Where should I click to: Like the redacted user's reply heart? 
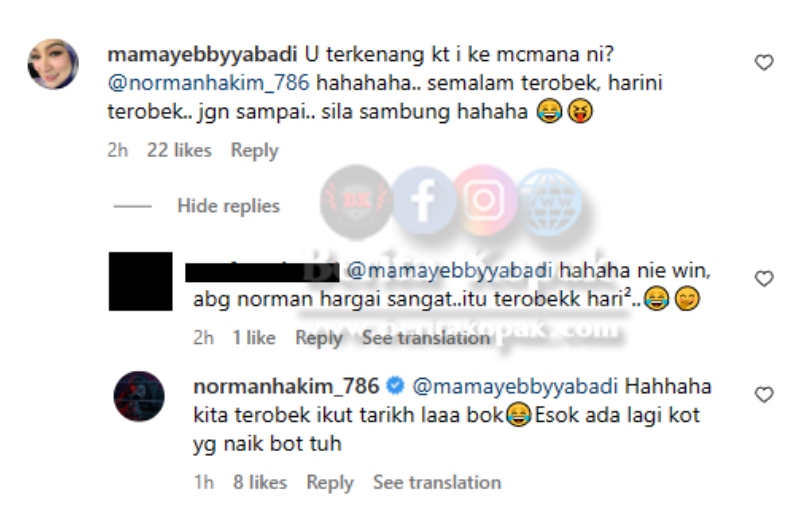point(764,279)
